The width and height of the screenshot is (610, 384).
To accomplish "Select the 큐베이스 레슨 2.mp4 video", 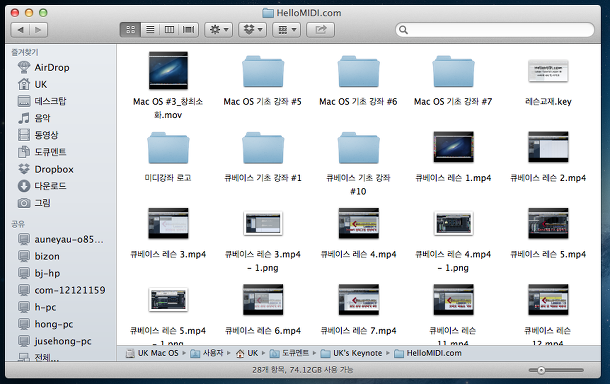I will 548,147.
